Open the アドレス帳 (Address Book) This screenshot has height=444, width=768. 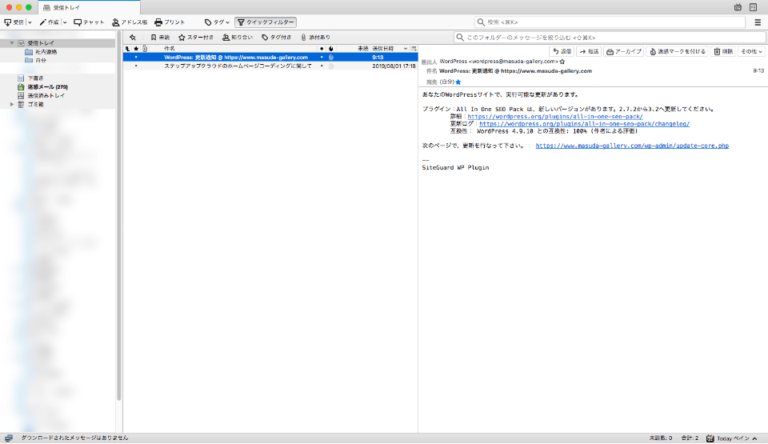129,22
